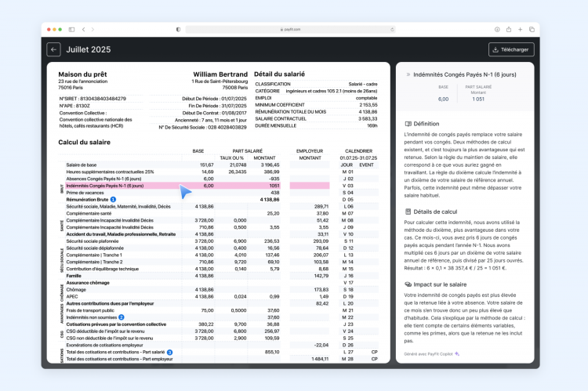Click the payfit.com address bar

click(290, 29)
